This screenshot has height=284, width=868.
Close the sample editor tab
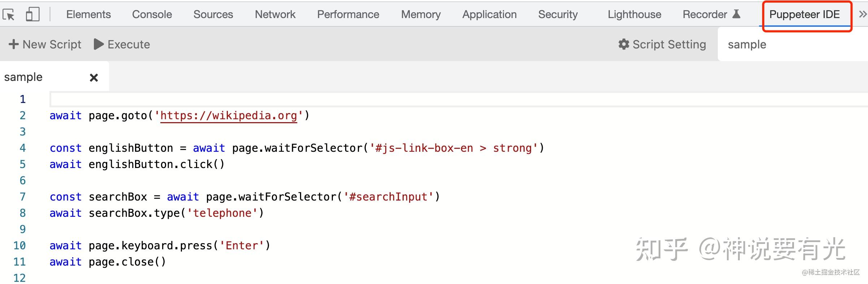click(x=94, y=77)
